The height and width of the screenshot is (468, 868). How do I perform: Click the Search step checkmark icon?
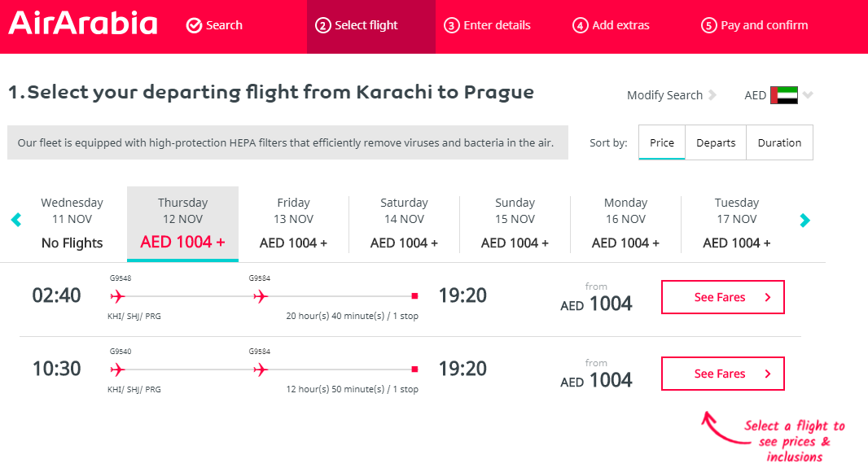[194, 25]
